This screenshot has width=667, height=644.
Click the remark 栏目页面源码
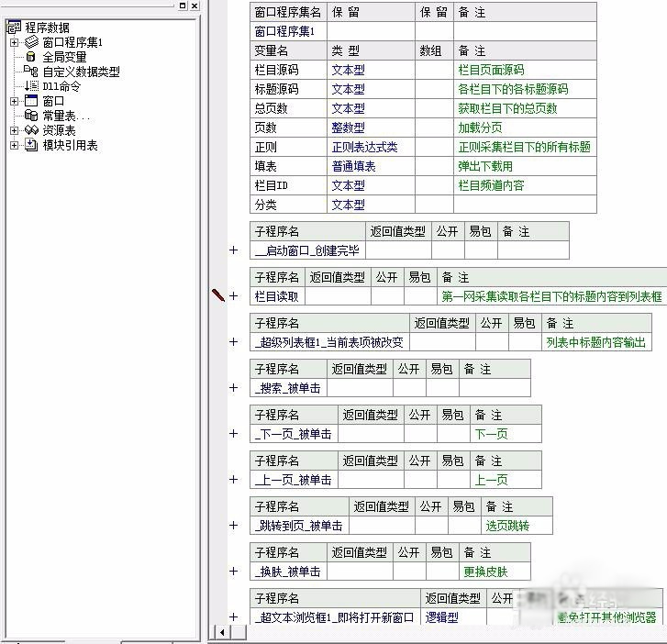pos(491,70)
